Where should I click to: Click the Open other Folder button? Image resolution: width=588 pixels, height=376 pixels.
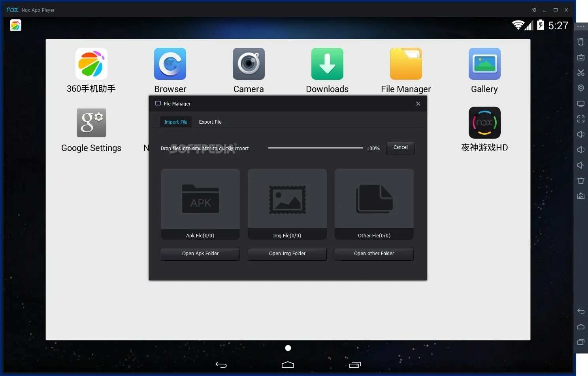(x=374, y=254)
